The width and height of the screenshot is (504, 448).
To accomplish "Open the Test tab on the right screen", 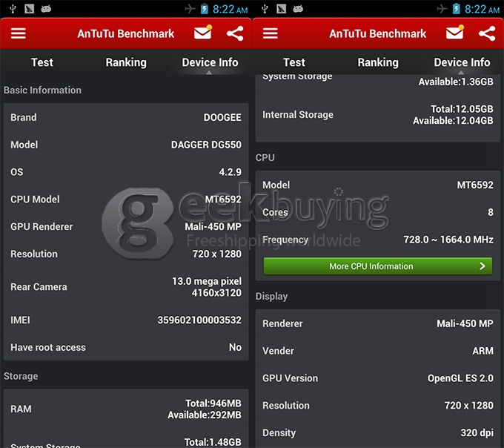I will 294,62.
